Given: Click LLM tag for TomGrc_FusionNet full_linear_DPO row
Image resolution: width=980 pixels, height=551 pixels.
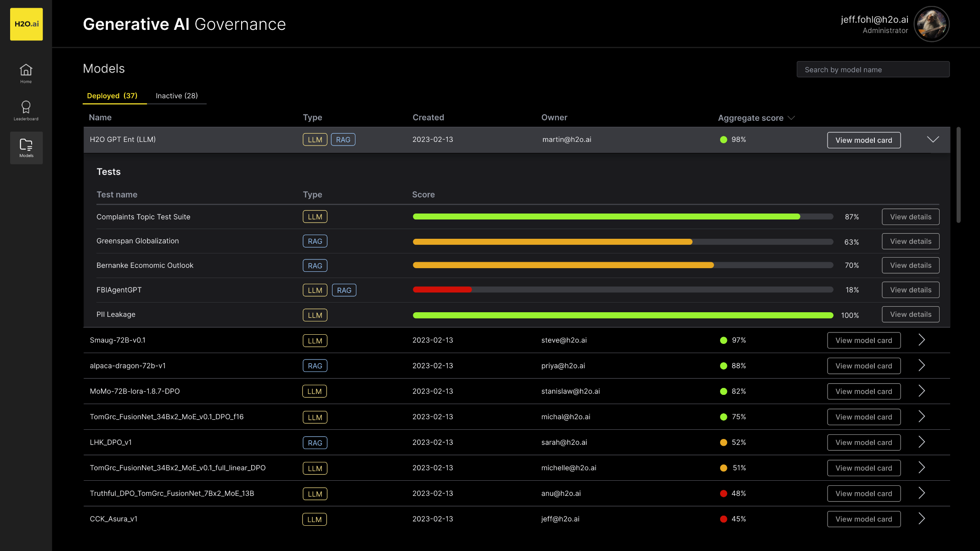Looking at the screenshot, I should 315,468.
